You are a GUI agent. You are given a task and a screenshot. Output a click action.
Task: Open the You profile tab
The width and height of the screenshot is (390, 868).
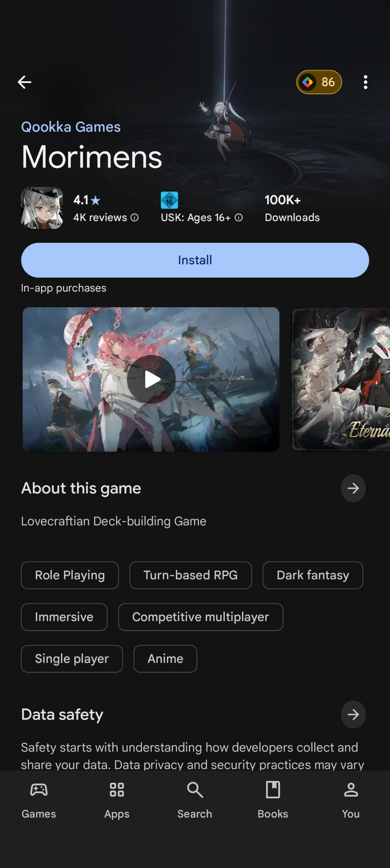click(x=351, y=800)
